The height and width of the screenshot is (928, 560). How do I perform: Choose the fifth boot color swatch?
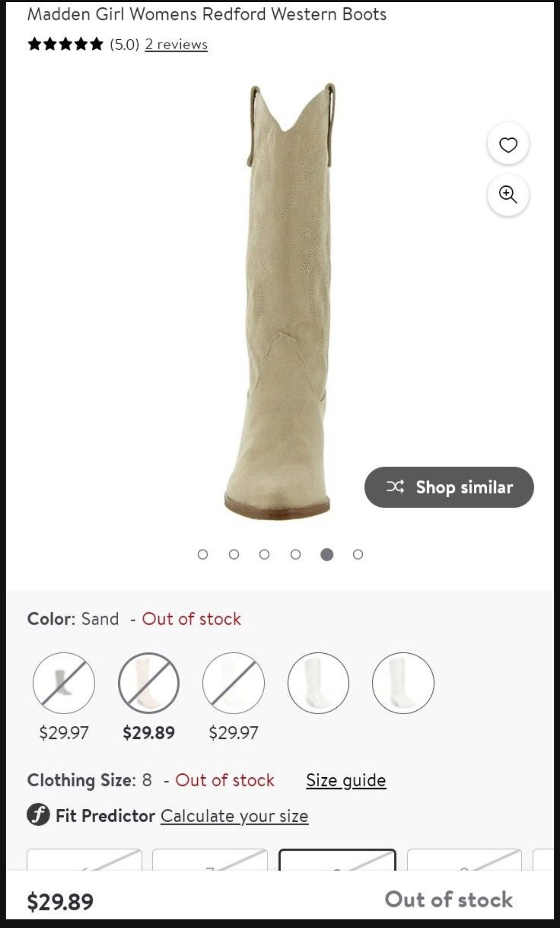pyautogui.click(x=403, y=683)
